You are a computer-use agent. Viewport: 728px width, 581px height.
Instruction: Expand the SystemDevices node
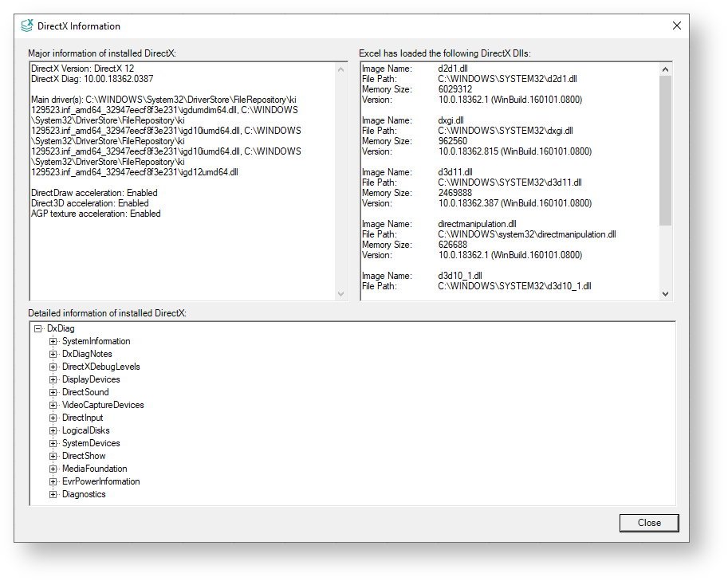[53, 443]
